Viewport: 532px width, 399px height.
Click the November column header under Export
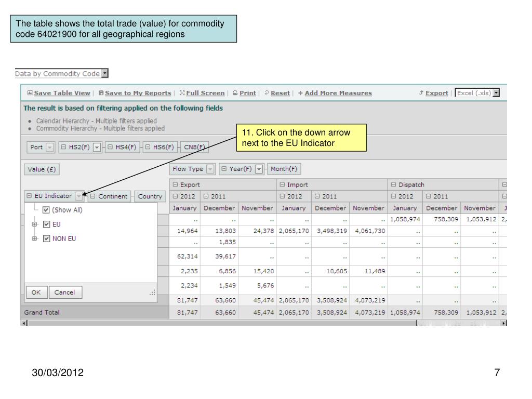pyautogui.click(x=257, y=208)
